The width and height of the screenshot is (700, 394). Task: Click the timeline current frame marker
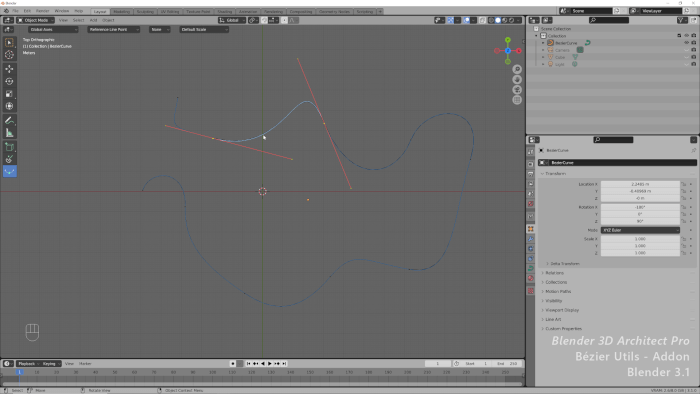point(19,372)
